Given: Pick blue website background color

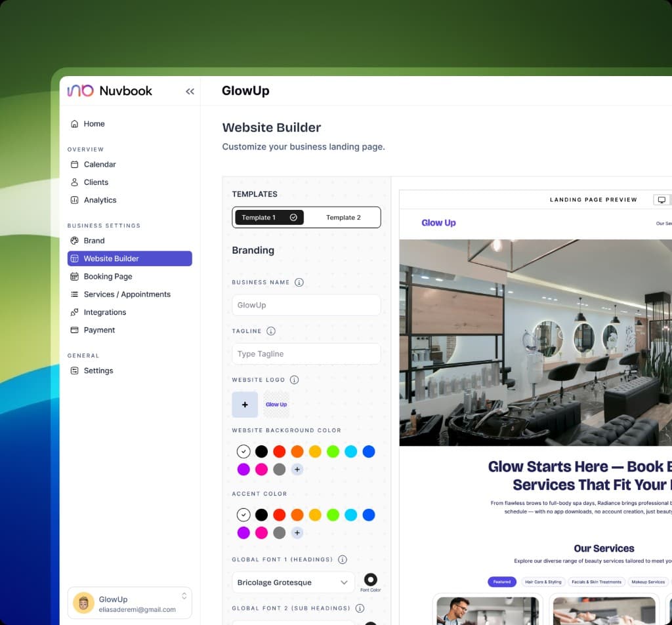Looking at the screenshot, I should (369, 451).
